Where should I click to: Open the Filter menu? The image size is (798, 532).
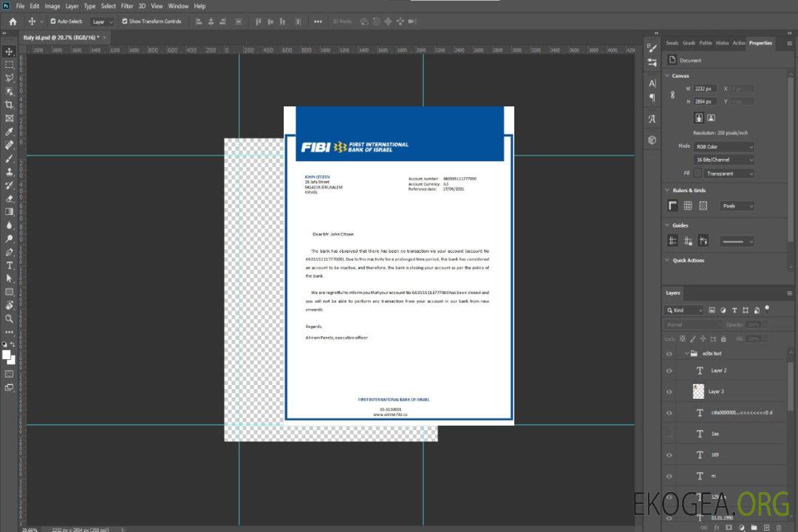(127, 6)
